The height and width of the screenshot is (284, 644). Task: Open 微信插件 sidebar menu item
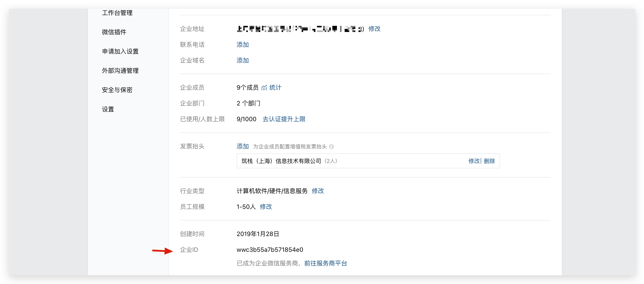[x=114, y=32]
